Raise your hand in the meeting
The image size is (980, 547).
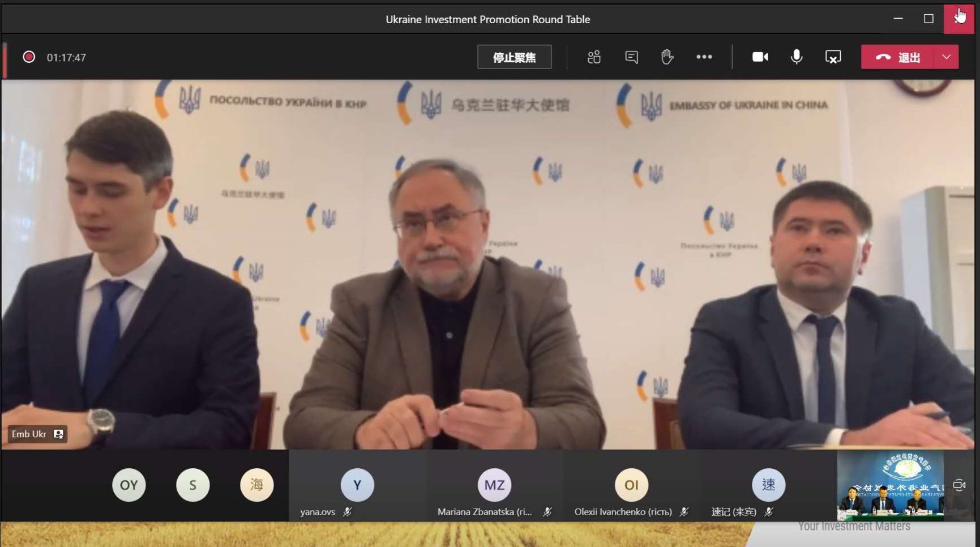[x=667, y=57]
